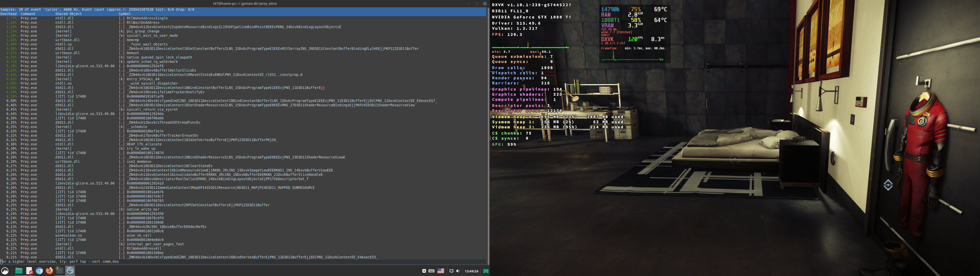Screen dimensions: 980x276
Task: Select the 'entry_SYSCALL_64' symbol row
Action: (243, 79)
